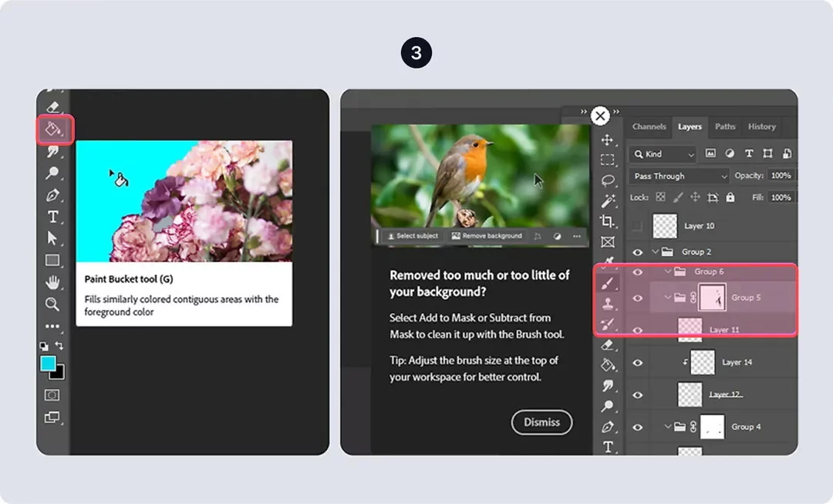Click the Remove background button
Screen dimensions: 833x504
487,236
